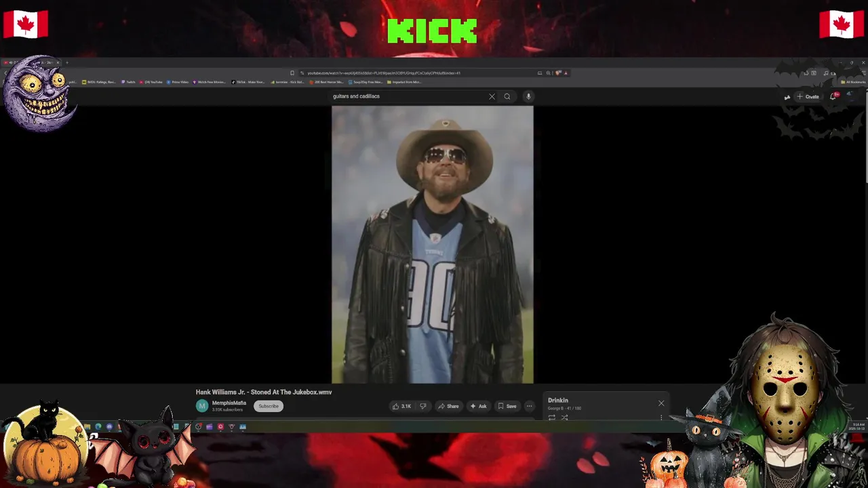The image size is (868, 488).
Task: Open the Watch Free Movies bookmark
Action: click(210, 82)
